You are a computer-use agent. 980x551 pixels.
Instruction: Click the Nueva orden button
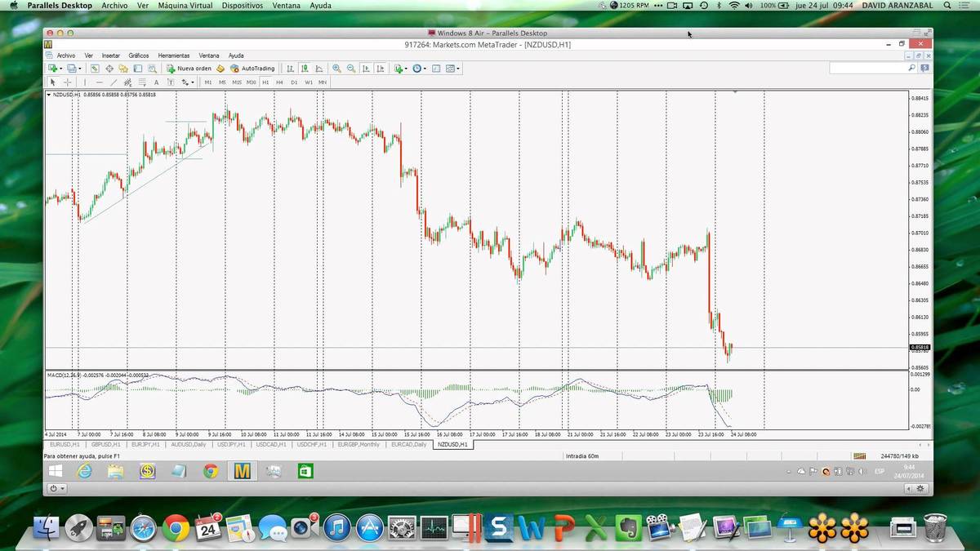(x=189, y=69)
